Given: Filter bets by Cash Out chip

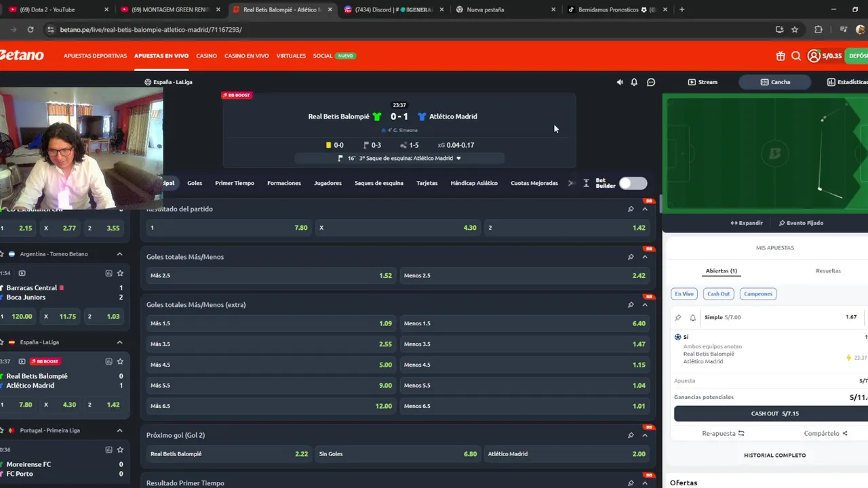Looking at the screenshot, I should tap(719, 294).
